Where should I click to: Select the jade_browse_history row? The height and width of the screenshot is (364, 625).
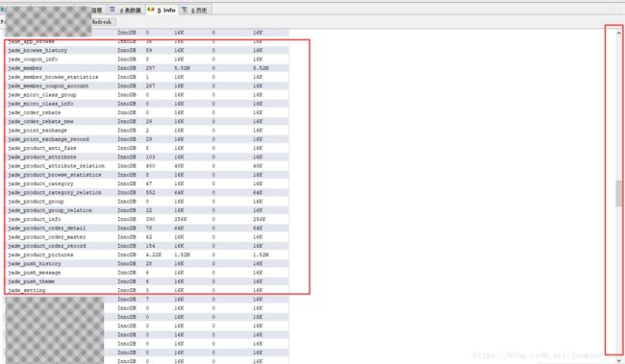tap(147, 50)
